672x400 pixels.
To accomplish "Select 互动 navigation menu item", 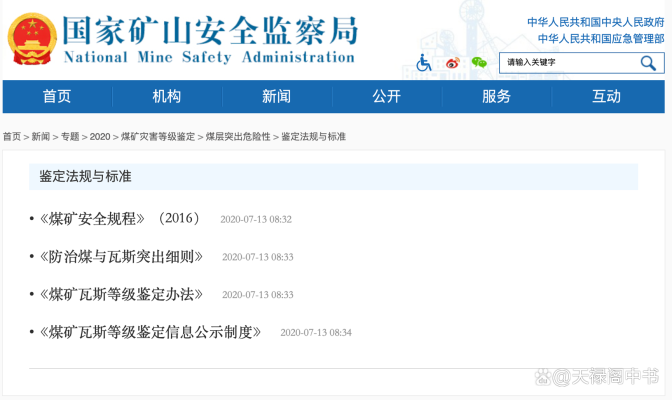I will (606, 97).
